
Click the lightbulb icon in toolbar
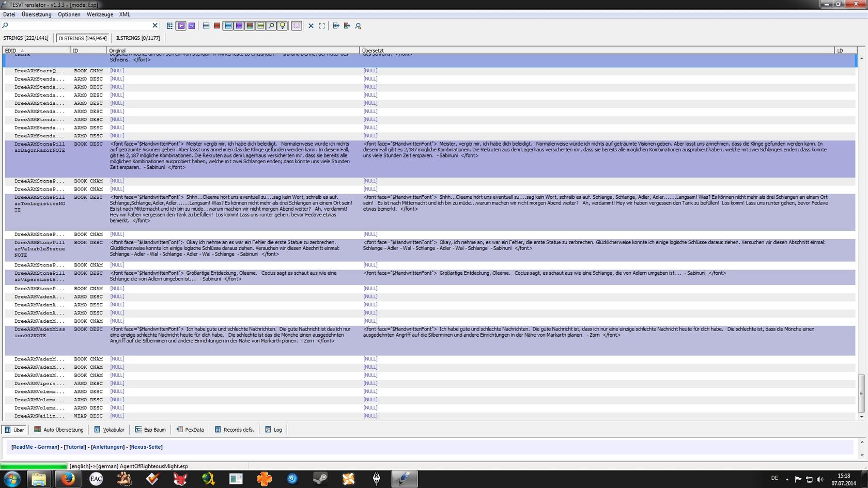[282, 26]
